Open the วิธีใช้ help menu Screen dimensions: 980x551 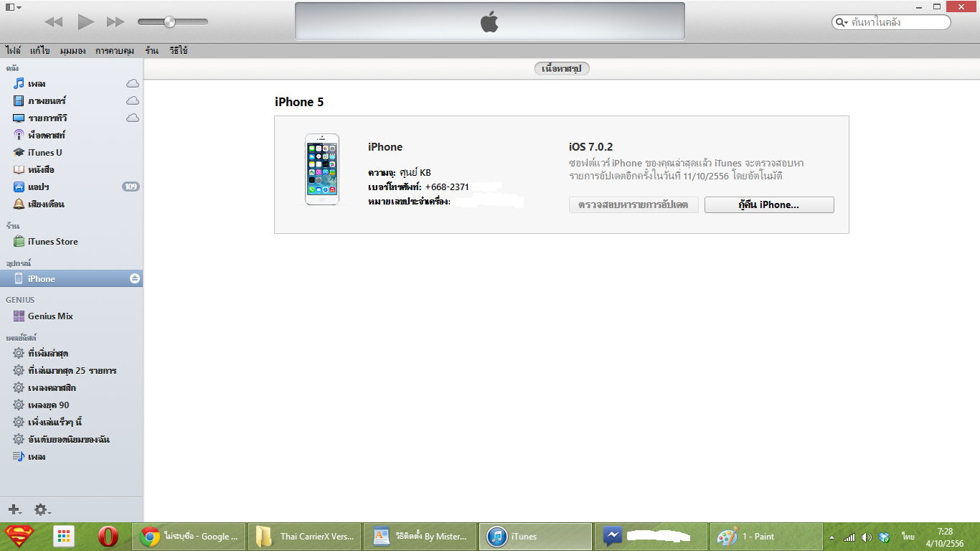(x=179, y=51)
